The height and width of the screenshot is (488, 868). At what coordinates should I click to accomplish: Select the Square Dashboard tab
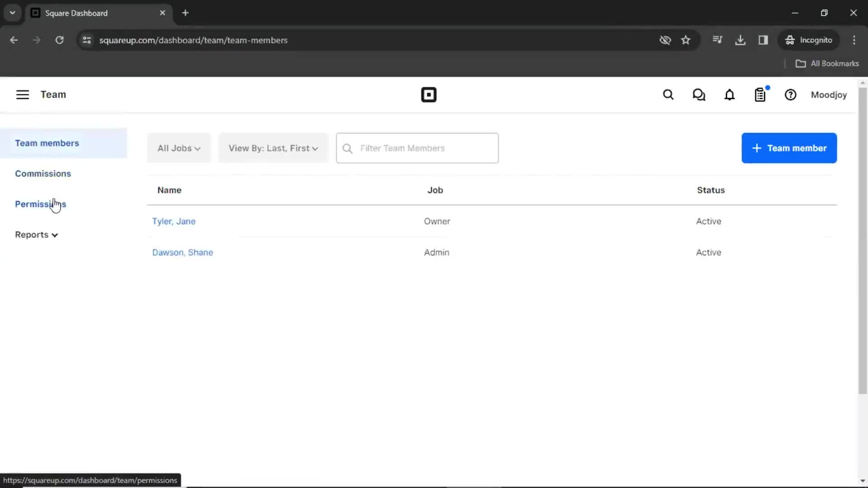coord(99,13)
